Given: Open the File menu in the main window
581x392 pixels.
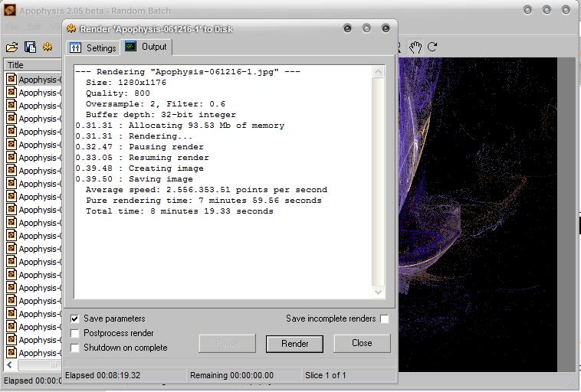Looking at the screenshot, I should tap(12, 27).
